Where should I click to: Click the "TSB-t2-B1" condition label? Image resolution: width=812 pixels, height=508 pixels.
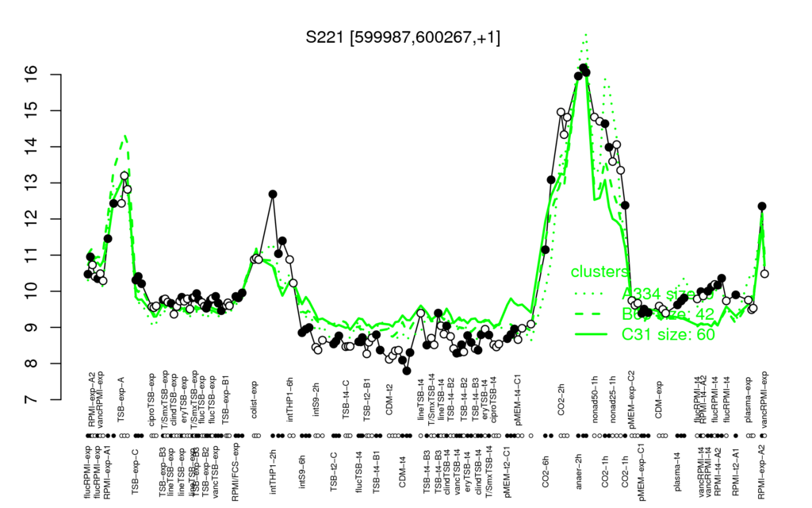click(367, 401)
